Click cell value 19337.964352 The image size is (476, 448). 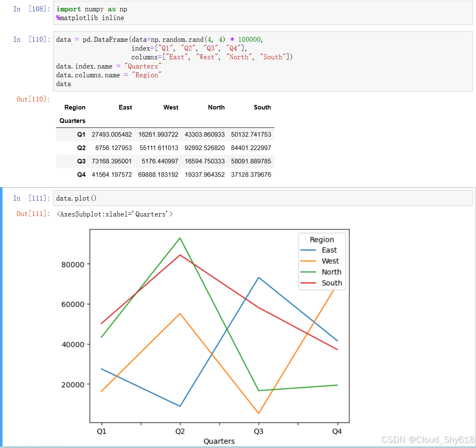tap(205, 174)
